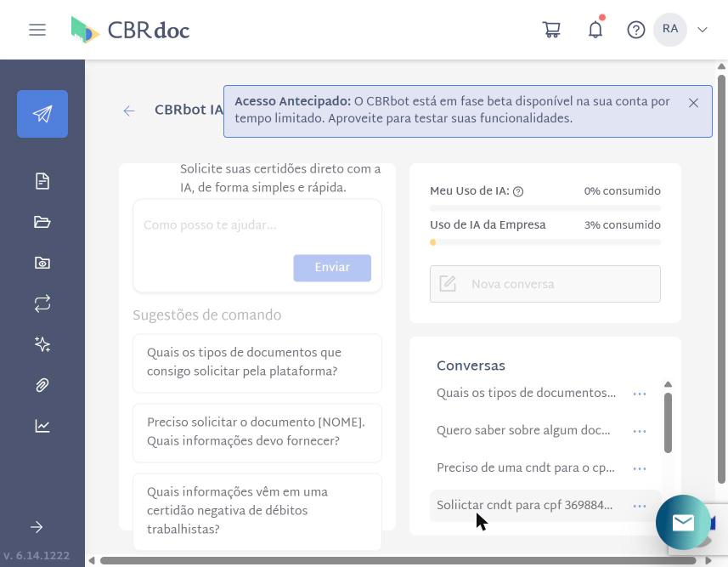Click version text v. 6.14.1222
The image size is (728, 567).
click(x=37, y=556)
